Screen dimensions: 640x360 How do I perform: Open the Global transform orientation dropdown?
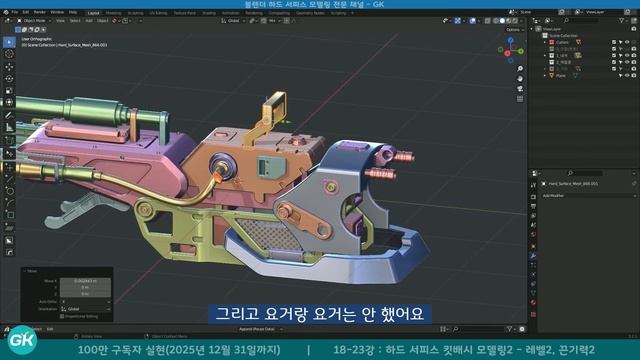[x=233, y=20]
